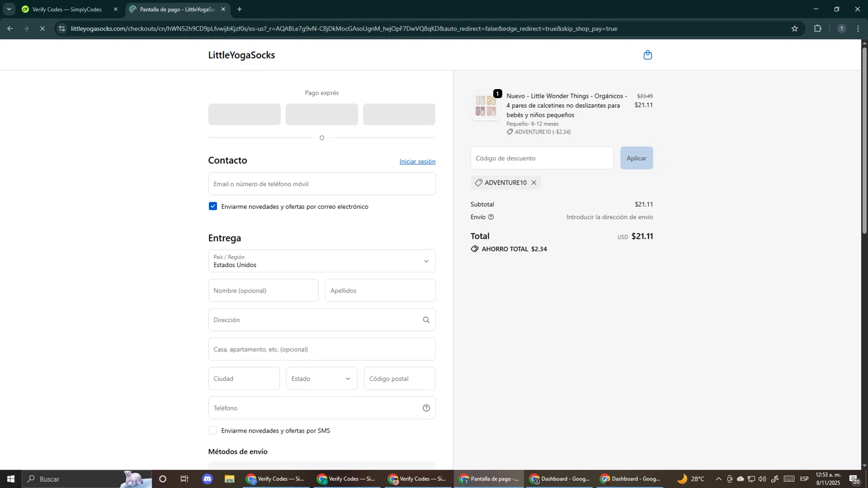
Task: Open first Verify Codes taskbar window
Action: 276,479
